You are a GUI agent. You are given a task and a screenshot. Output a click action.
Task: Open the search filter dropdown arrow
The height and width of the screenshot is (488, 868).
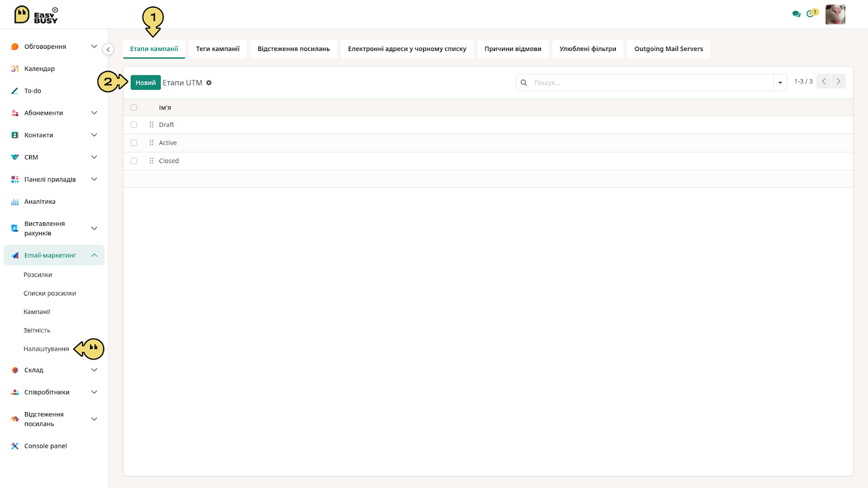click(780, 82)
